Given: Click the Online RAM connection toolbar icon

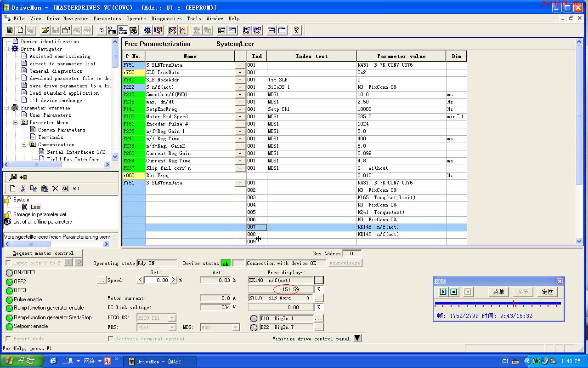Looking at the screenshot, I should [112, 30].
